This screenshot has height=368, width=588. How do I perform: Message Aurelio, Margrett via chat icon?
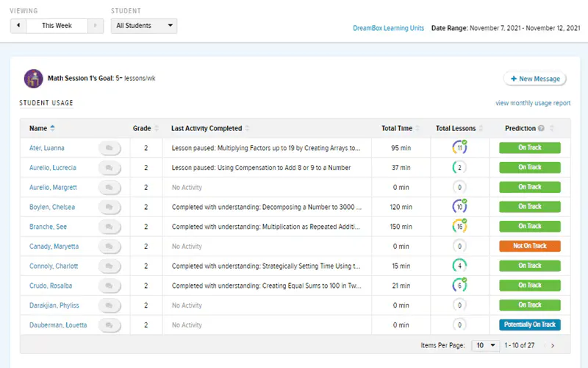[x=110, y=188]
